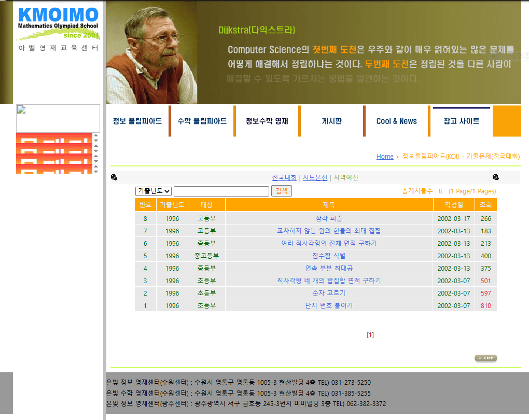Viewport: 529px width, 420px height.
Task: Click the small globe icon right of 지역예선
Action: click(495, 177)
